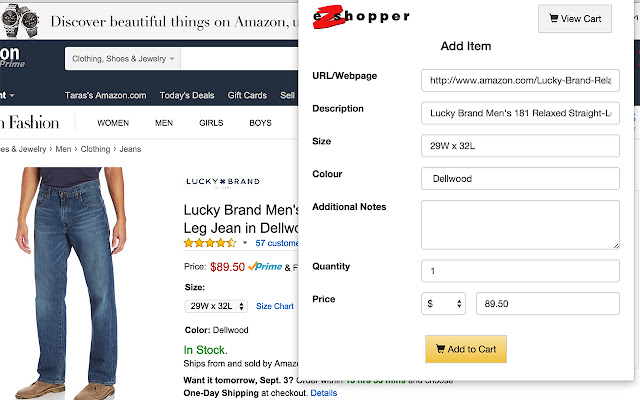Viewport: 640px width, 400px height.
Task: Select the Quantity input field
Action: (x=520, y=271)
